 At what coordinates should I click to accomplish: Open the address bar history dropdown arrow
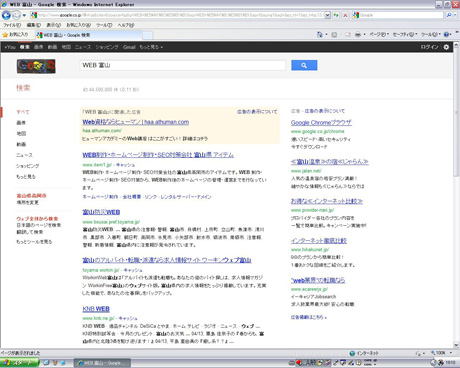coord(327,15)
